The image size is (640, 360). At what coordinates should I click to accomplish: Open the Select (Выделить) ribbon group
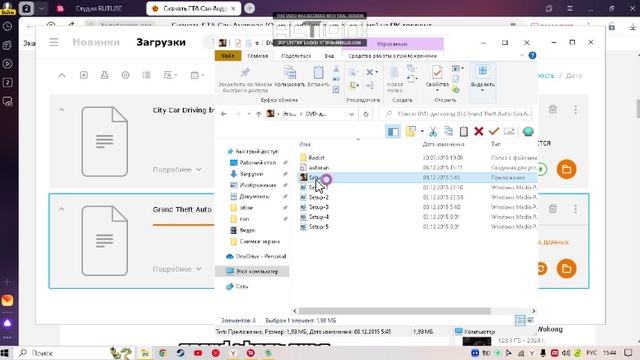(482, 78)
